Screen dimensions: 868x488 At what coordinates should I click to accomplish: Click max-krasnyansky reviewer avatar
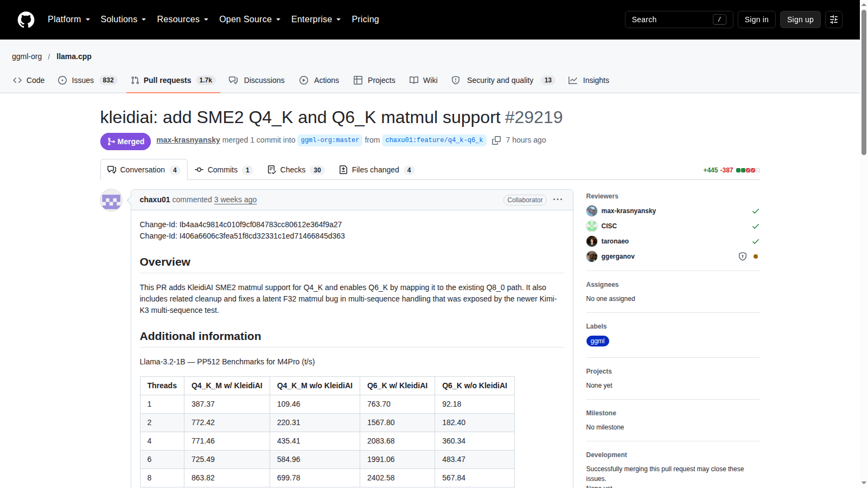tap(592, 211)
